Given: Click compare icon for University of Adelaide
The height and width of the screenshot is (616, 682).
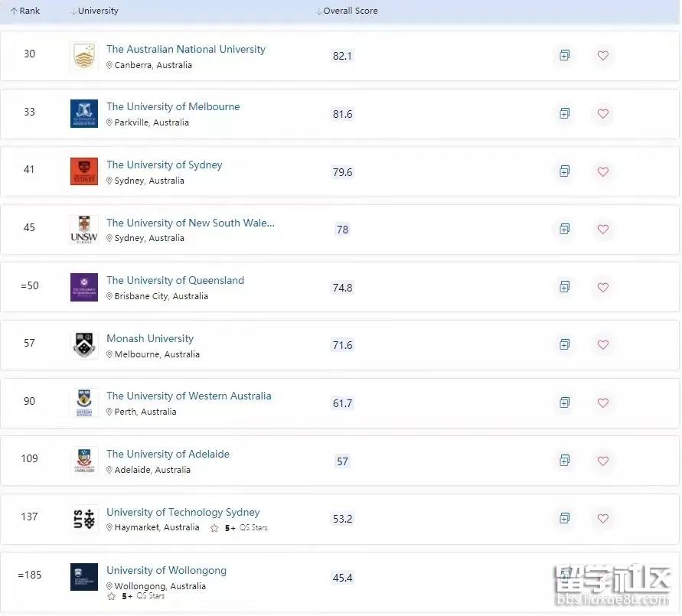Looking at the screenshot, I should 564,461.
